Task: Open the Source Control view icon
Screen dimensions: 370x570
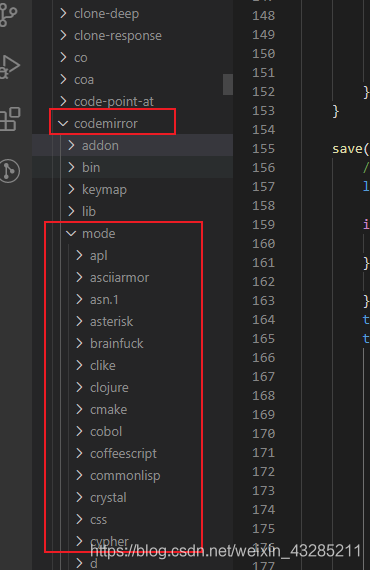Action: 9,15
